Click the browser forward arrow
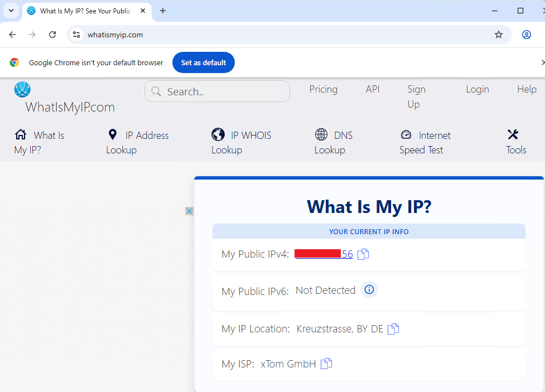 32,35
